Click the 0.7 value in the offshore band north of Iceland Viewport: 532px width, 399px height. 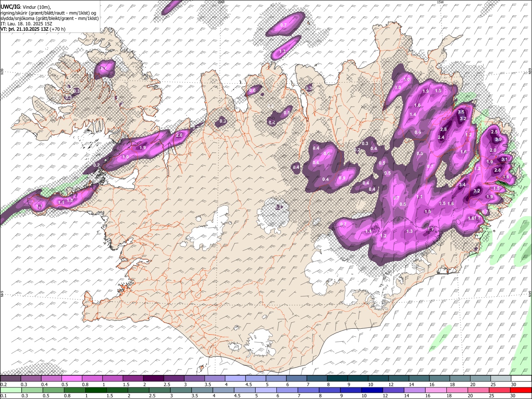click(284, 25)
